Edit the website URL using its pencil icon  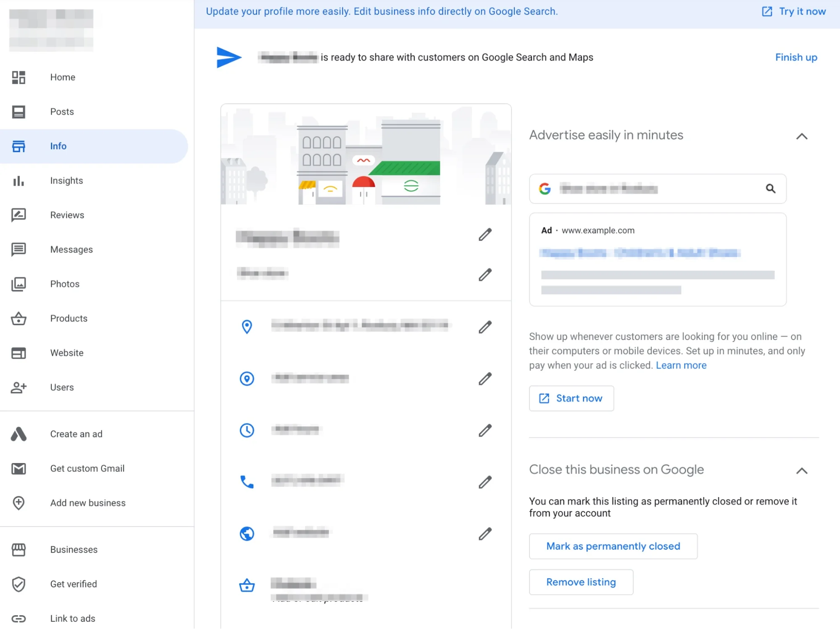pos(485,534)
